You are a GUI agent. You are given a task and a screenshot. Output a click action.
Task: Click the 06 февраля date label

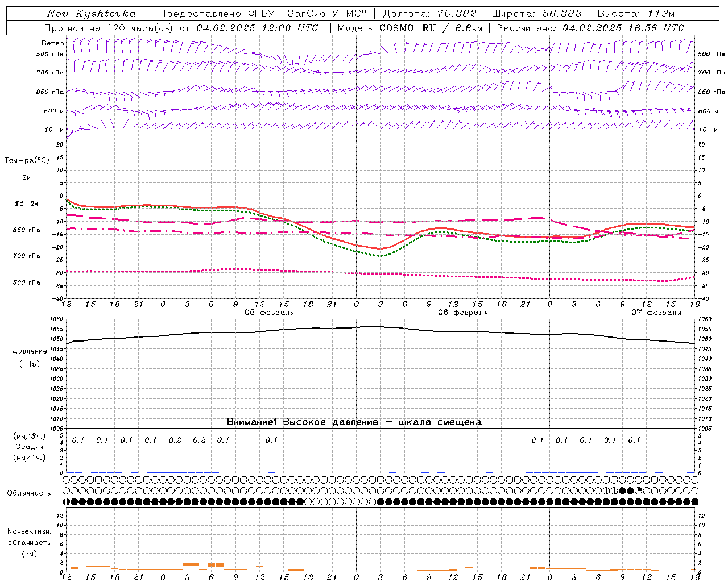463,313
